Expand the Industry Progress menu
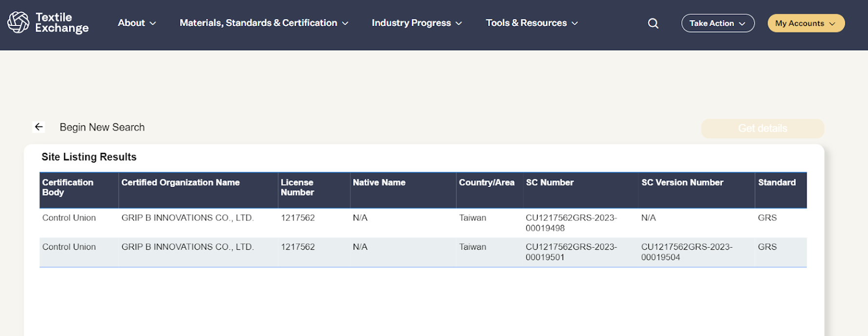This screenshot has width=868, height=336. click(x=416, y=23)
